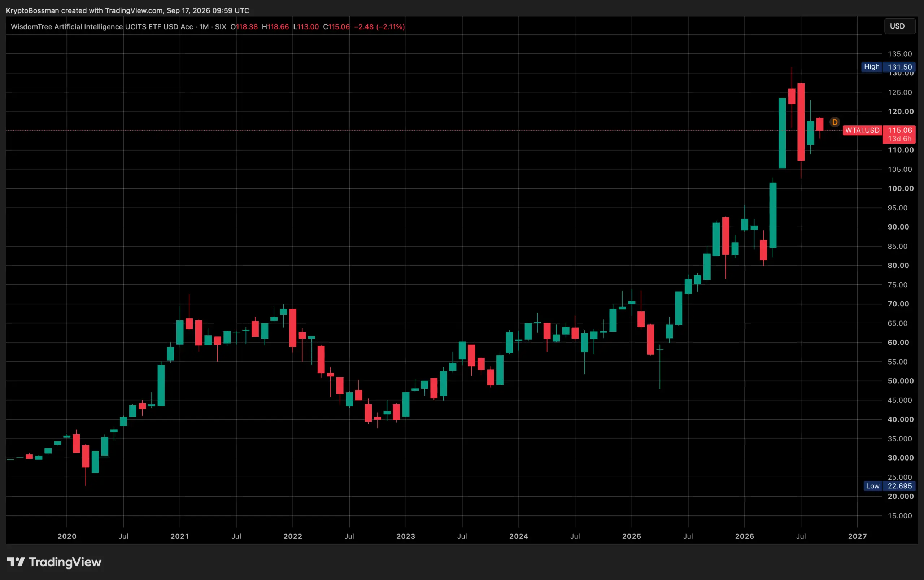Click the 135.00 price scale label
Viewport: 924px width, 580px height.
(899, 54)
